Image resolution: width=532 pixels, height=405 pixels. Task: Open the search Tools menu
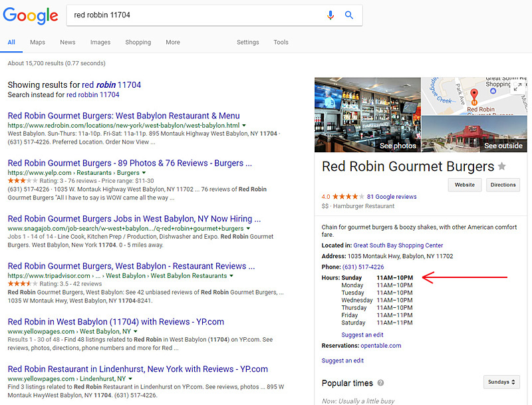point(281,42)
